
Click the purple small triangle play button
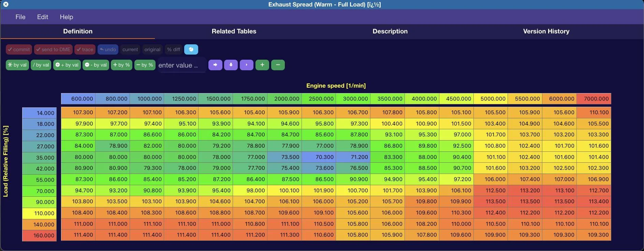point(247,65)
